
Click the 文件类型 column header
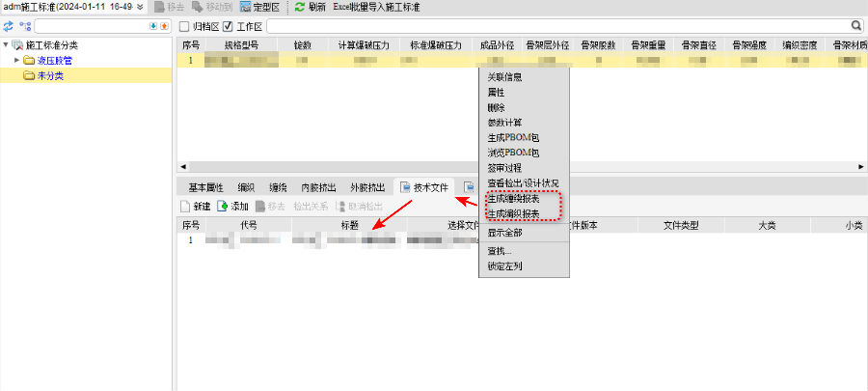coord(681,225)
